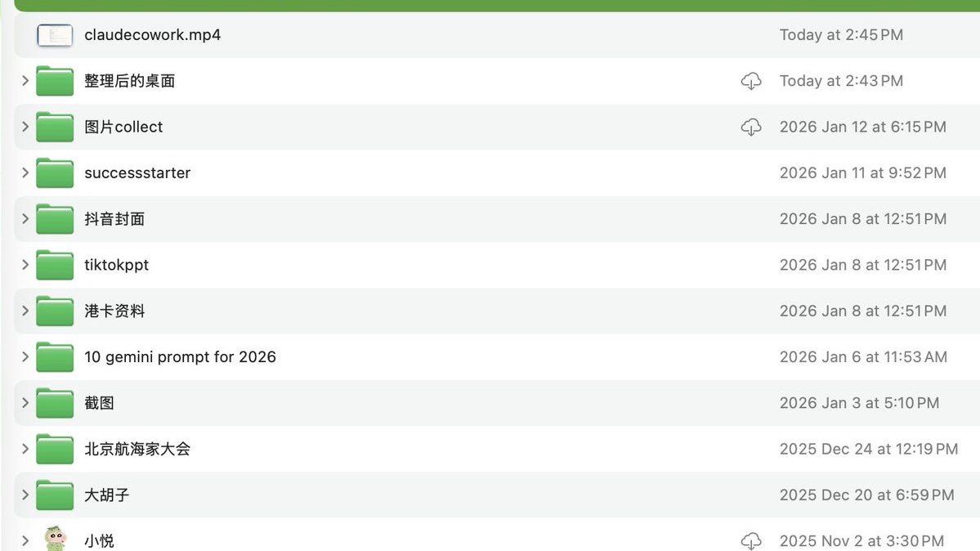The height and width of the screenshot is (551, 980).
Task: Click the 2026 Jan 6 at 11:53 AM date
Action: click(x=863, y=357)
